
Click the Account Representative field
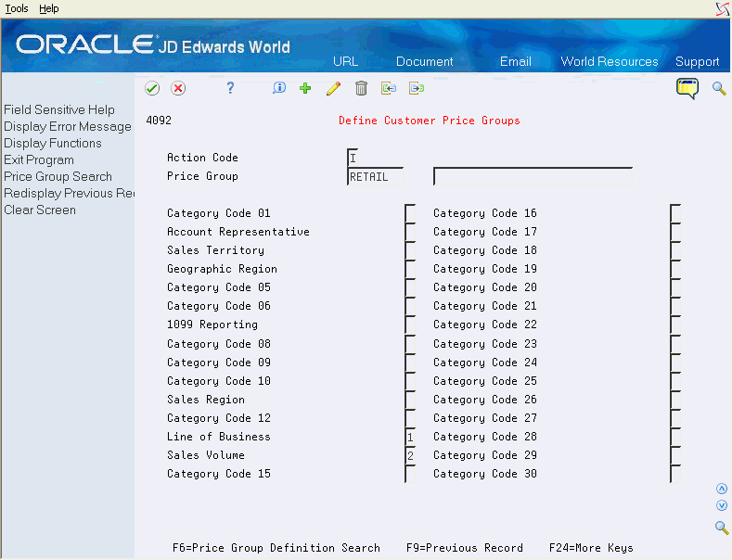point(410,232)
